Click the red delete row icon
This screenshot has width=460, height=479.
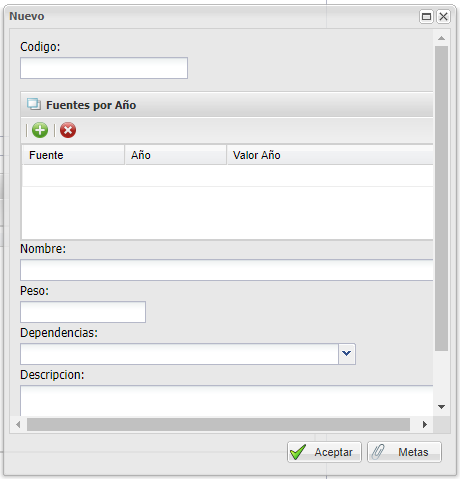pyautogui.click(x=68, y=130)
